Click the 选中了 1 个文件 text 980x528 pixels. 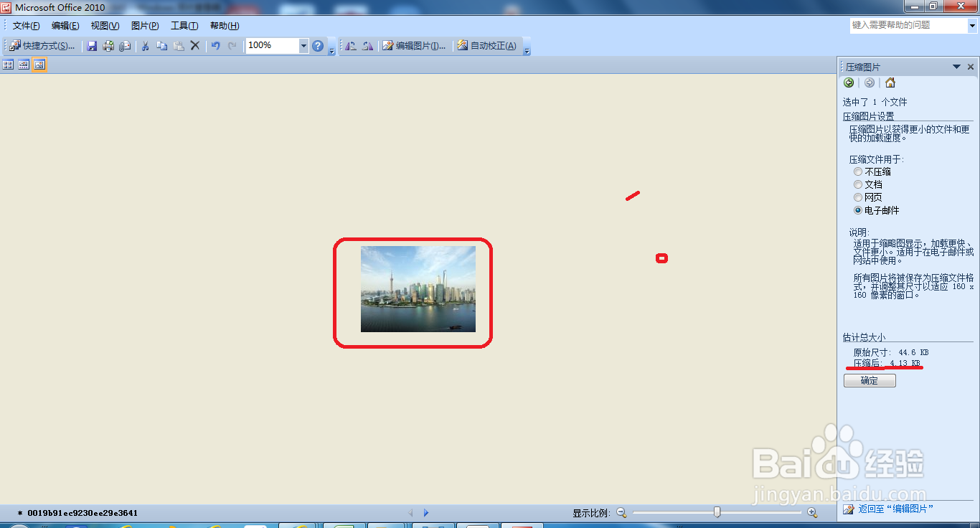pos(875,103)
